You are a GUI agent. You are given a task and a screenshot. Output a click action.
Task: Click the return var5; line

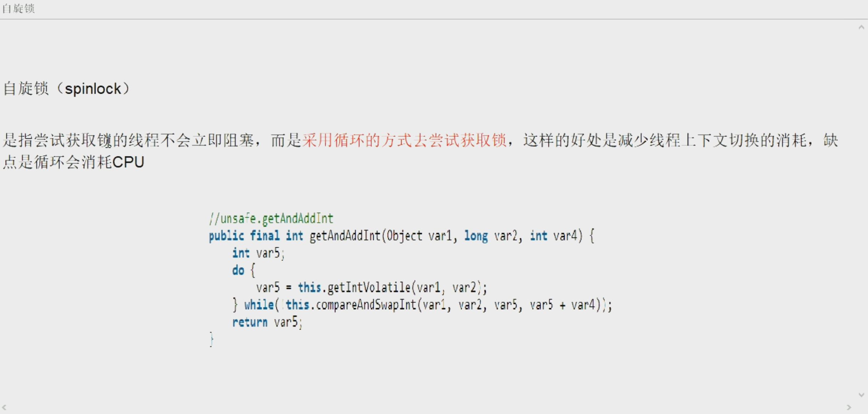(x=267, y=322)
